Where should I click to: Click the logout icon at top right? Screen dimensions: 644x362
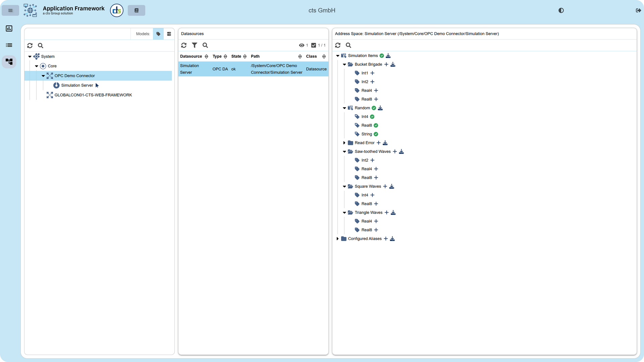[638, 10]
